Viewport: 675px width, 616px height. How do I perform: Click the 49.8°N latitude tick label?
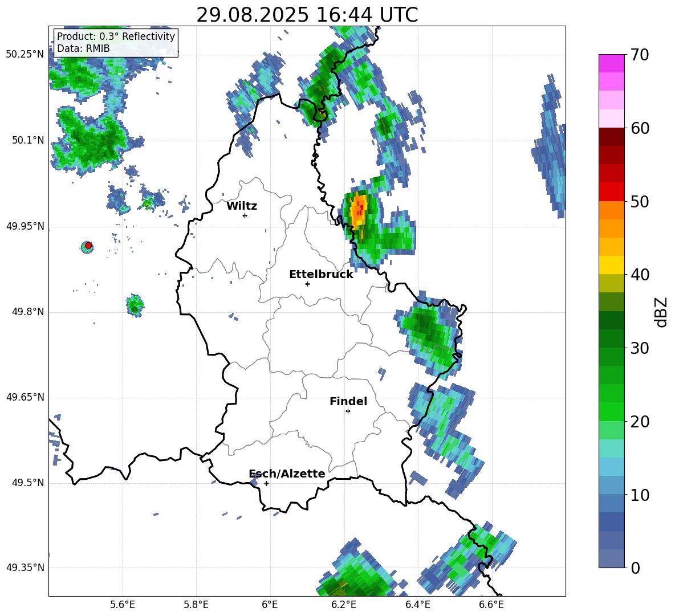pos(28,312)
